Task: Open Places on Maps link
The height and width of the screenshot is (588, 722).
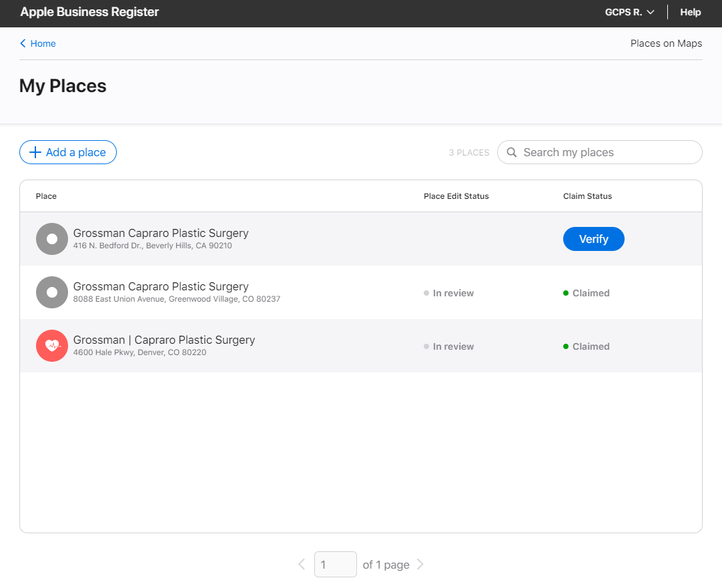Action: (x=666, y=43)
